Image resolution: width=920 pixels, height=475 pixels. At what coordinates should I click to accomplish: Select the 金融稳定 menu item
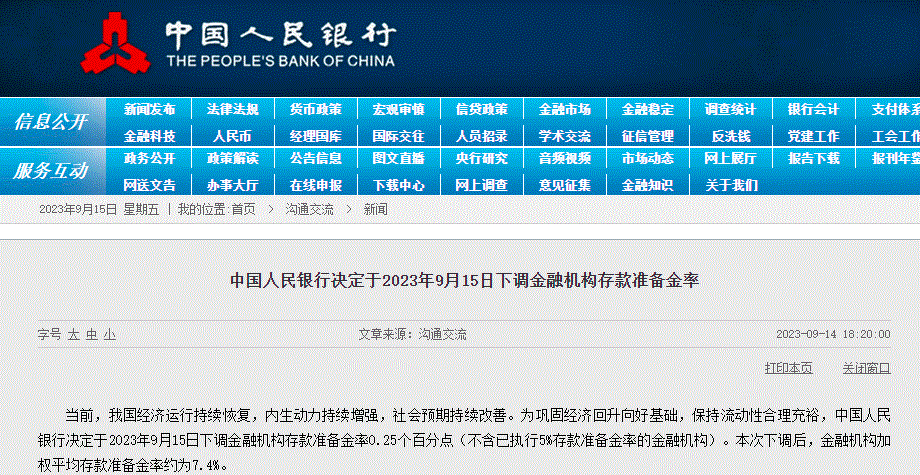pos(648,110)
